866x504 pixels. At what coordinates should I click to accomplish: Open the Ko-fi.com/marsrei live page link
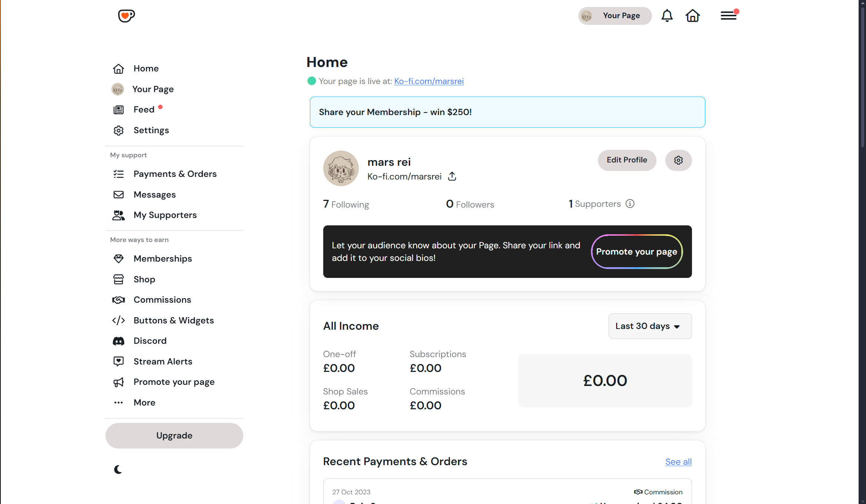429,81
